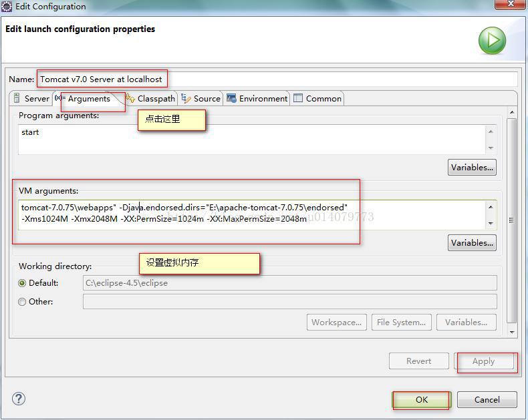Click the Environment tab icon
Viewport: 528px width, 420px height.
coord(231,98)
